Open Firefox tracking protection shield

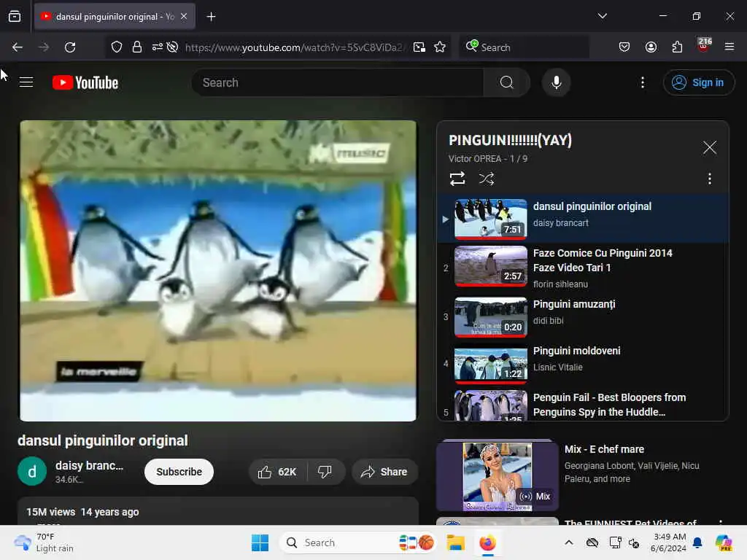(x=117, y=47)
